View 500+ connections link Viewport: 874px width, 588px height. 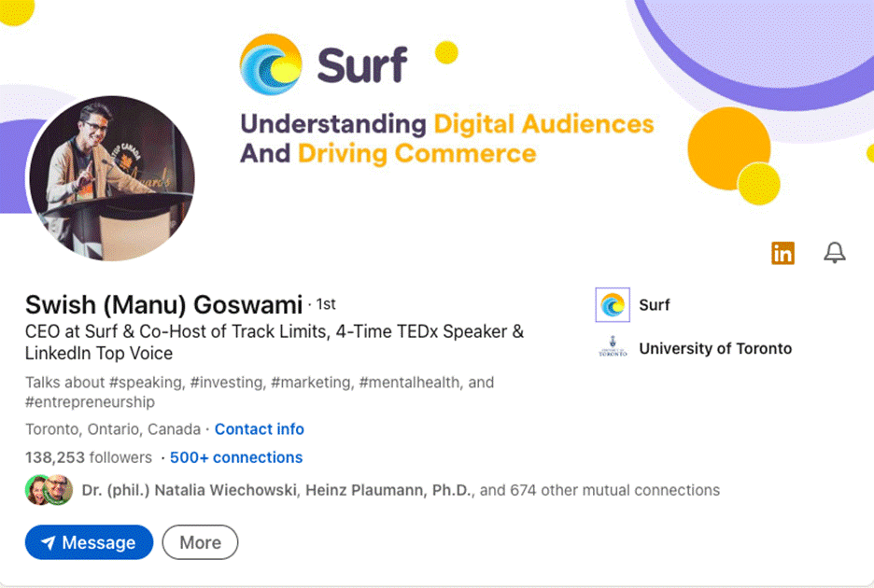click(x=236, y=457)
